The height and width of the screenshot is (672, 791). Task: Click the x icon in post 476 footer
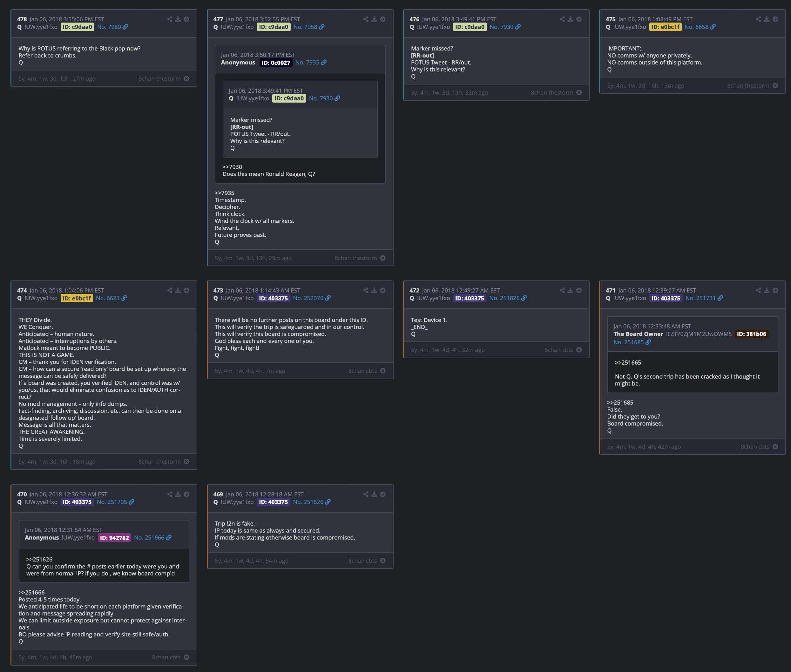pos(579,92)
